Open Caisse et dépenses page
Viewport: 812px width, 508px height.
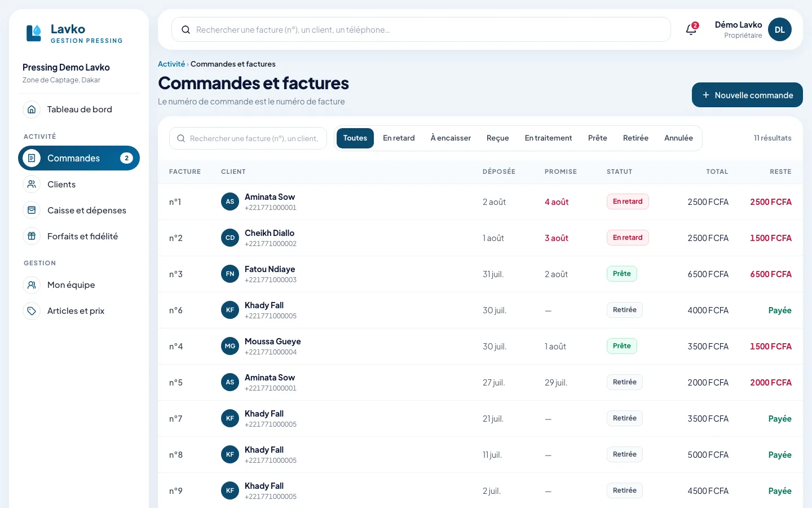pyautogui.click(x=79, y=210)
